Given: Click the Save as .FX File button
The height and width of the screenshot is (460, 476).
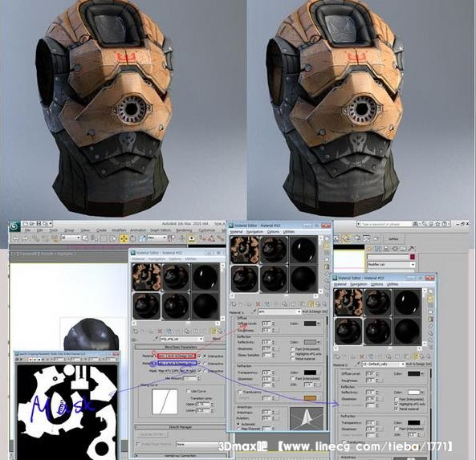Looking at the screenshot, I should point(152,434).
